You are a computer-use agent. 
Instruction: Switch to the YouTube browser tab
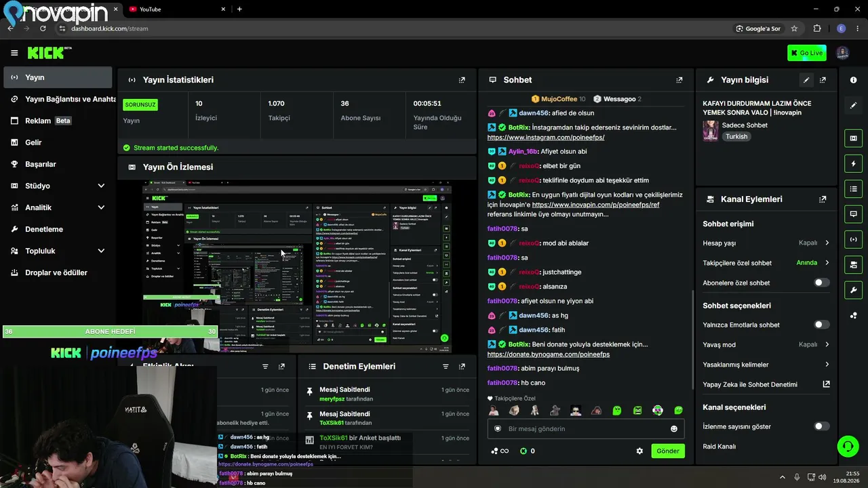(x=175, y=9)
